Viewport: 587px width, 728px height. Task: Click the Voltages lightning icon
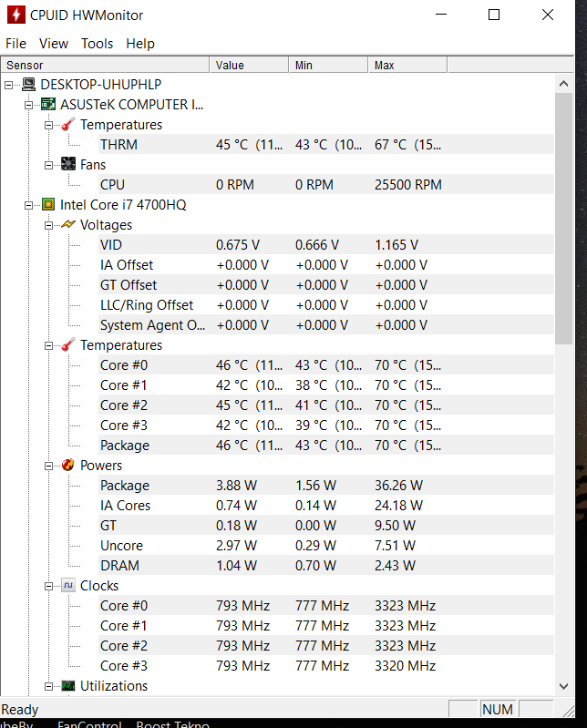[68, 225]
